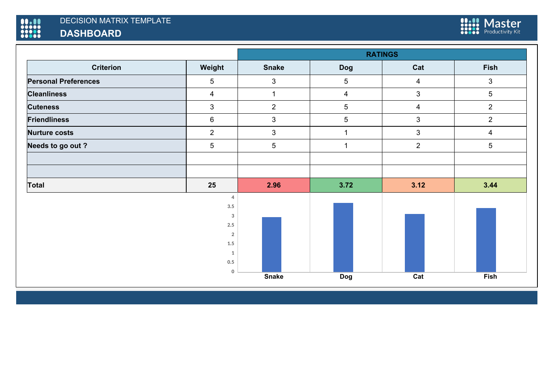Select the Dog bar in the chart
The width and height of the screenshot is (554, 392).
(x=343, y=237)
